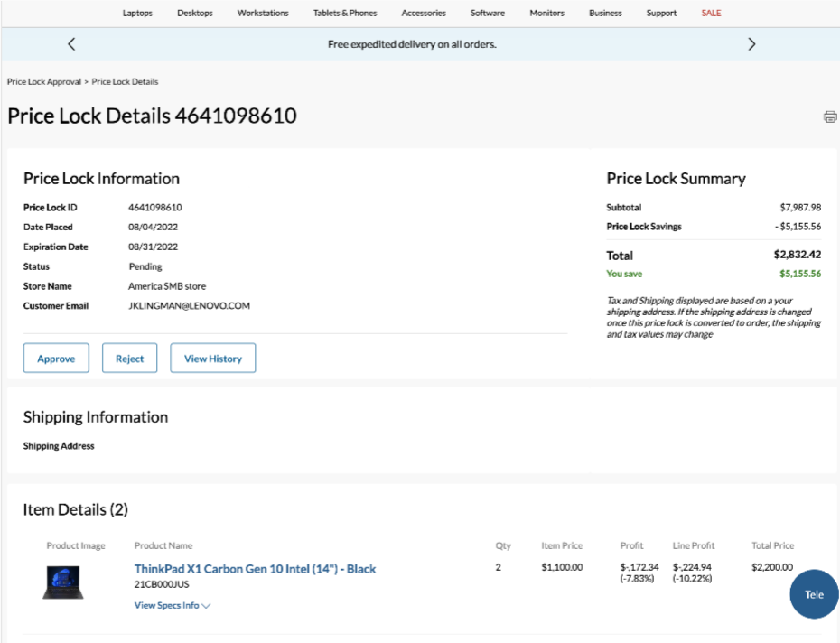
Task: Go to previous banner message arrow
Action: coord(71,44)
